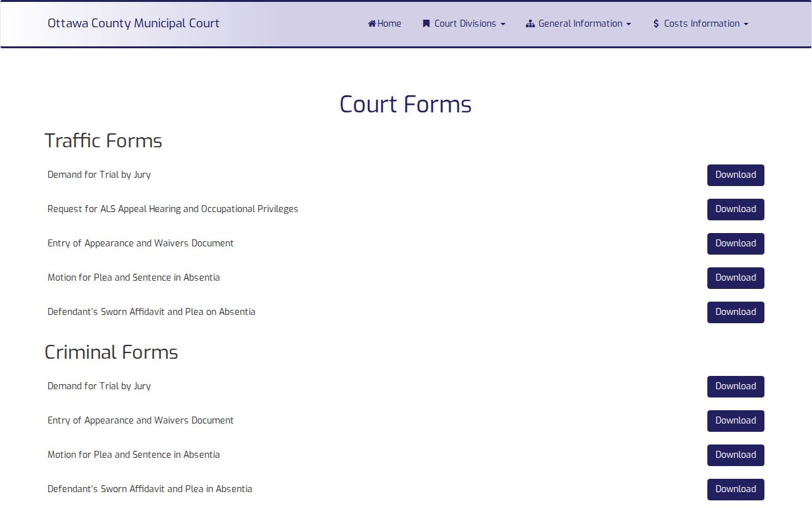Select 'Request for ALS Appeal Hearing and Occupational Privileges' text

coord(173,209)
